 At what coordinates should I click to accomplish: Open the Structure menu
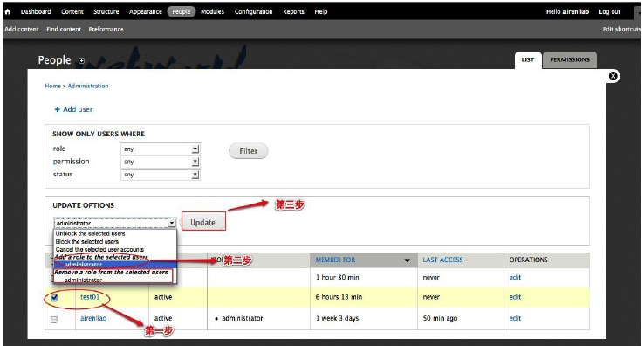click(106, 12)
